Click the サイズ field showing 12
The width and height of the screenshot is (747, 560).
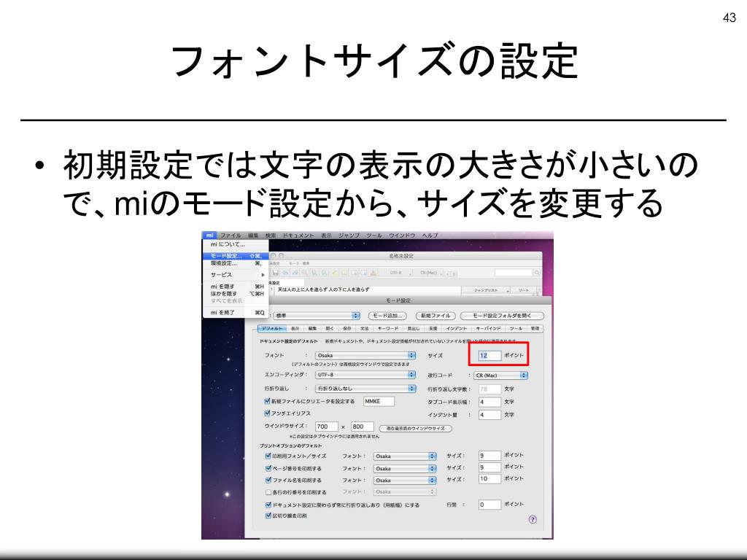coord(489,355)
